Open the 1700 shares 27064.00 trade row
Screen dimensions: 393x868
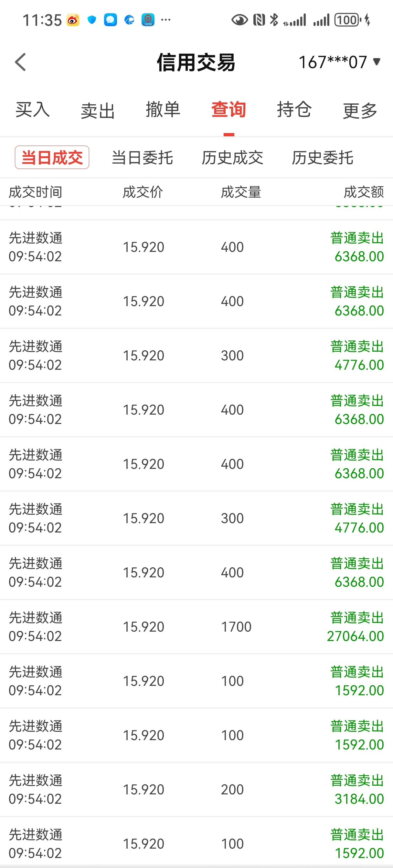click(x=196, y=627)
